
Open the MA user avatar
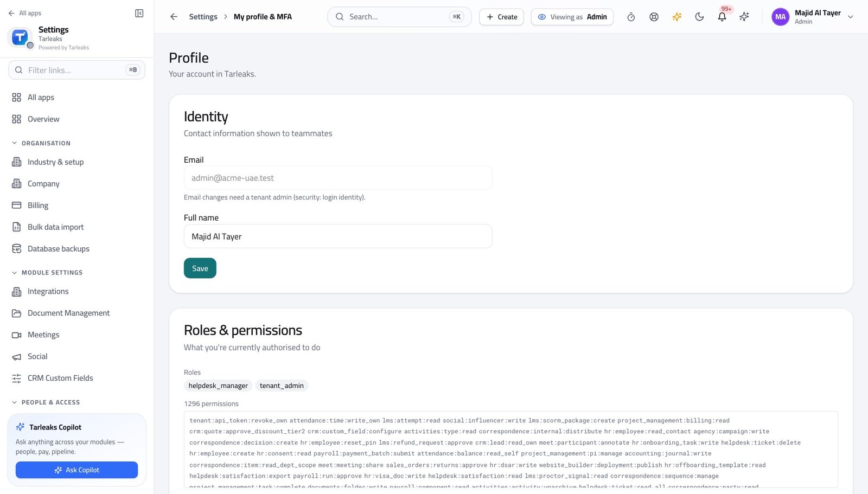tap(780, 17)
